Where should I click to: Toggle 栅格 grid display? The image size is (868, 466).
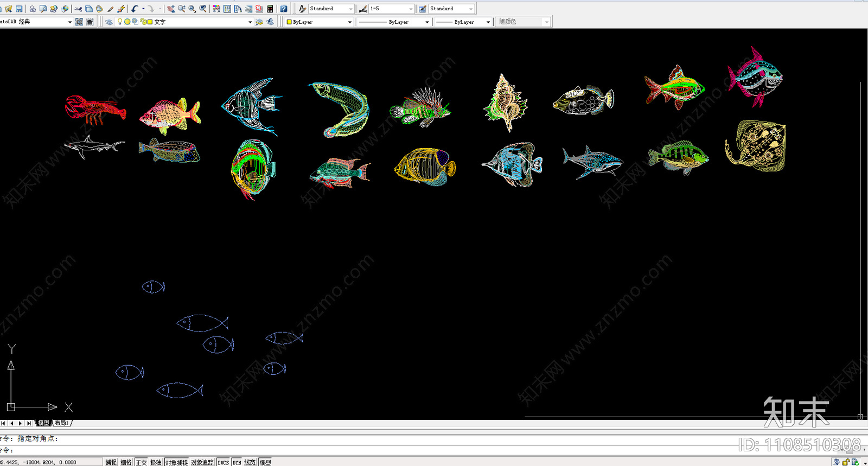coord(126,462)
